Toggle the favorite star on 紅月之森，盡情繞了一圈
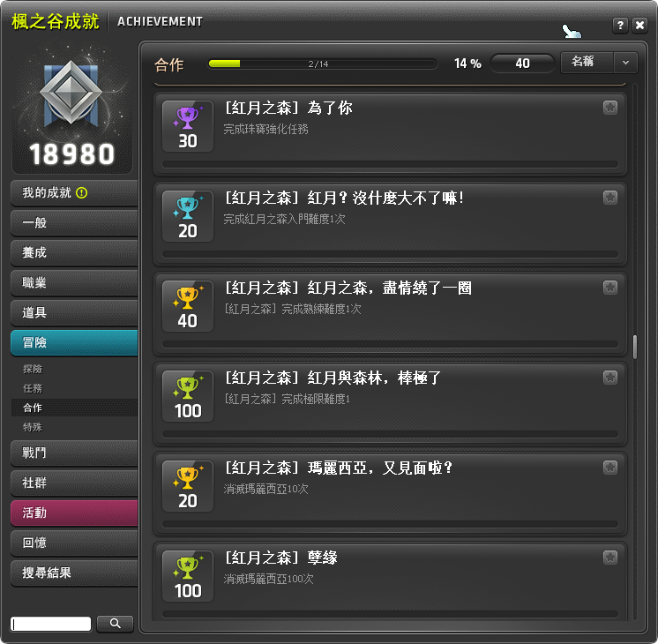Screen dimensions: 658x644 coord(610,288)
